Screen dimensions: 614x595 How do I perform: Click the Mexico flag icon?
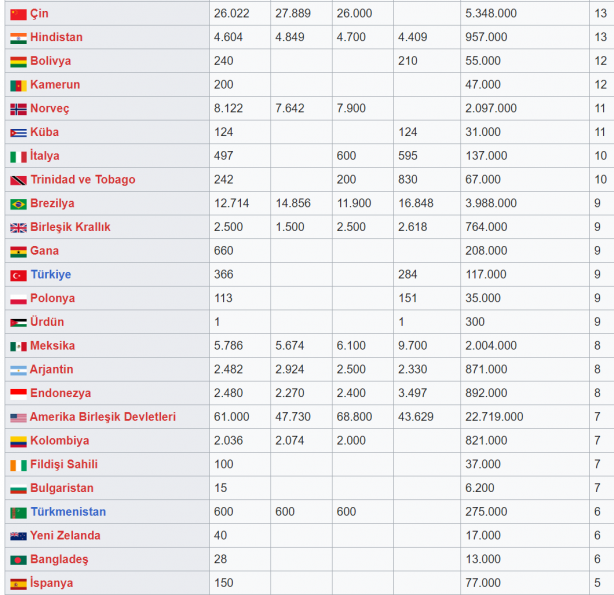point(18,346)
